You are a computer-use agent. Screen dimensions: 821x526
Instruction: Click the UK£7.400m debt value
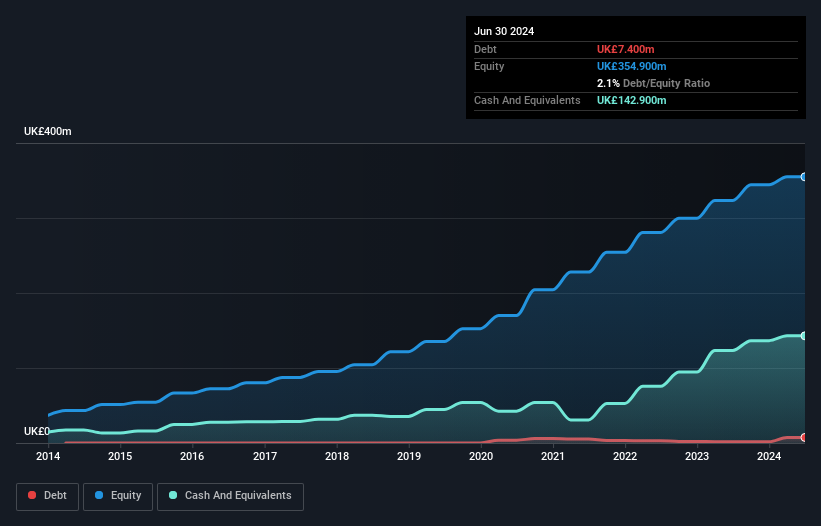click(626, 49)
